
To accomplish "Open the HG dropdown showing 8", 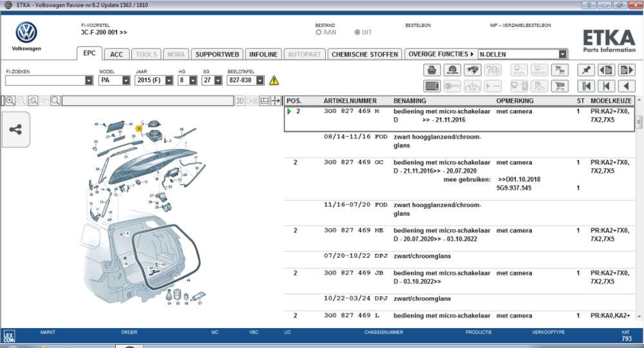I will click(193, 81).
